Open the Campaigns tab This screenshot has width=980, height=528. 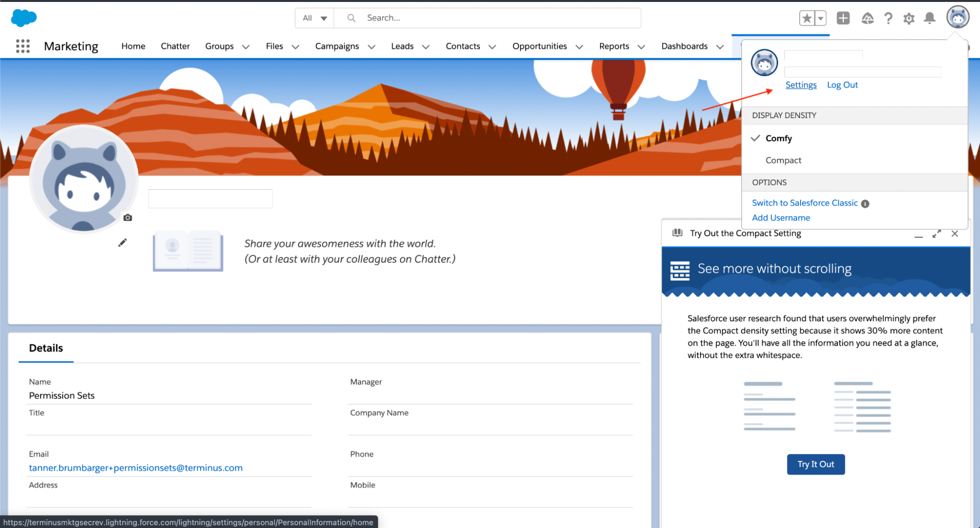click(337, 46)
